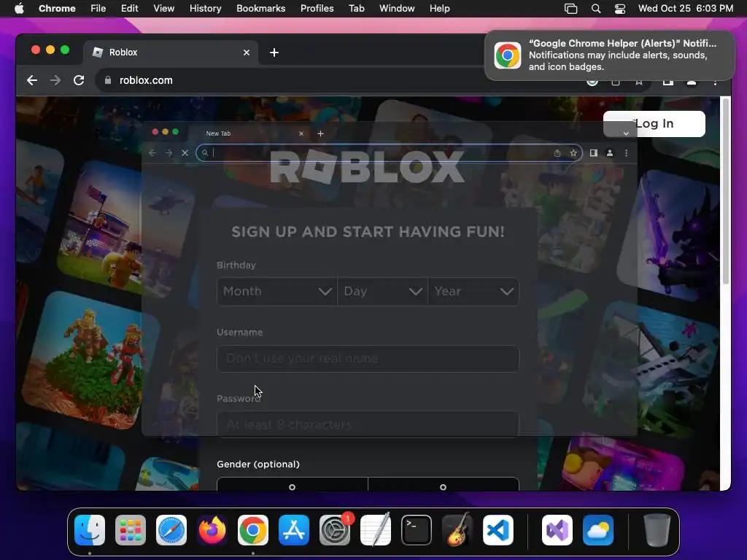The width and height of the screenshot is (747, 560).
Task: Switch to the Roblox tab
Action: 171,52
